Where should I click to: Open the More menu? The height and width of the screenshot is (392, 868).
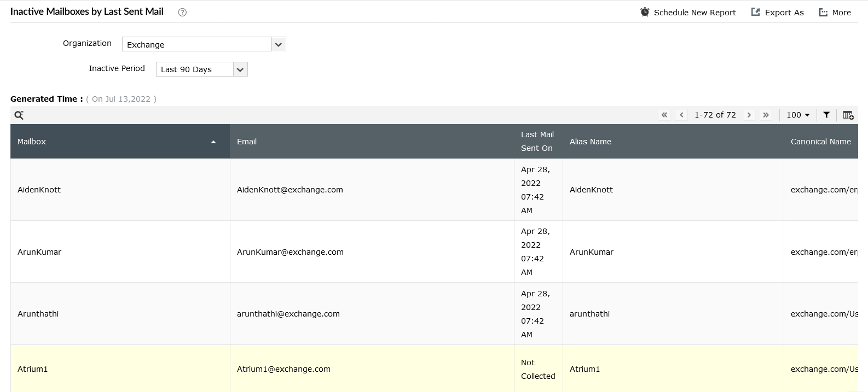point(835,13)
